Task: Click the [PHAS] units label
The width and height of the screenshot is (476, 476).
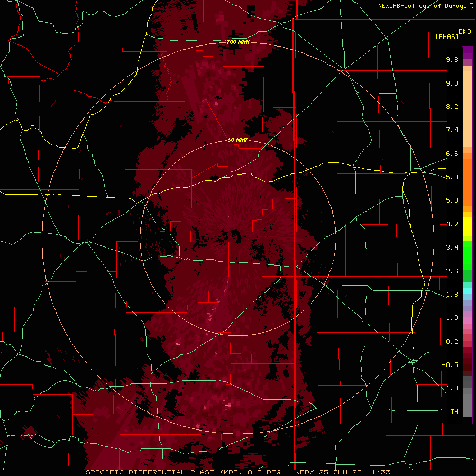Action: click(x=447, y=36)
